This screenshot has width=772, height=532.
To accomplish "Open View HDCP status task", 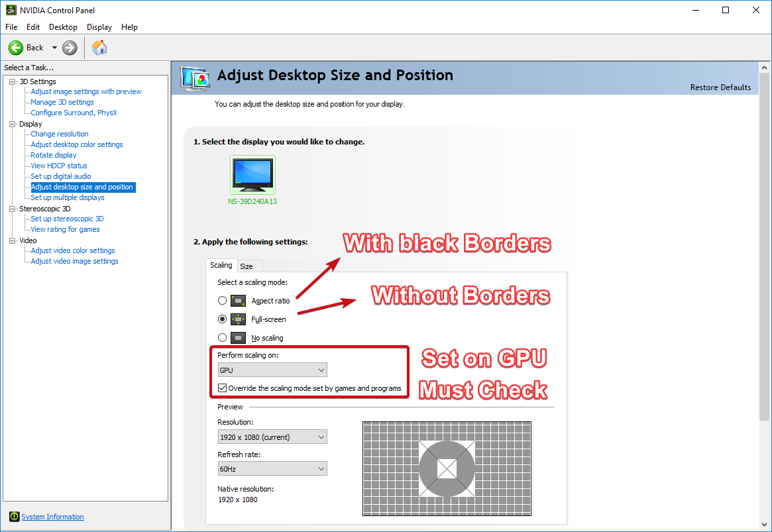I will (59, 166).
